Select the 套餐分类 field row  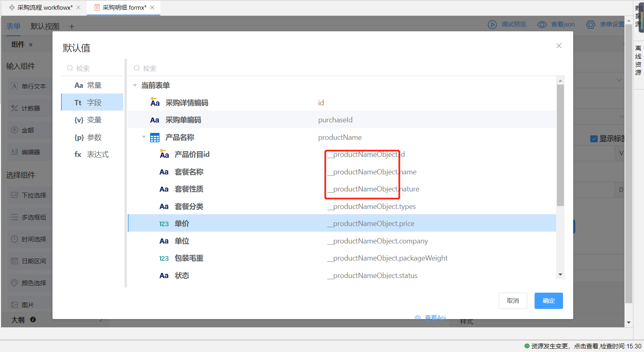342,206
